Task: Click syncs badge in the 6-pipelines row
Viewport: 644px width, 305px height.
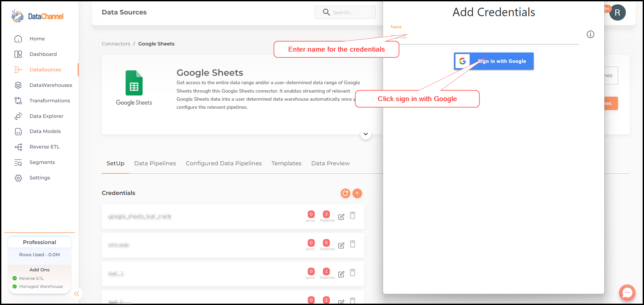Action: pyautogui.click(x=311, y=243)
